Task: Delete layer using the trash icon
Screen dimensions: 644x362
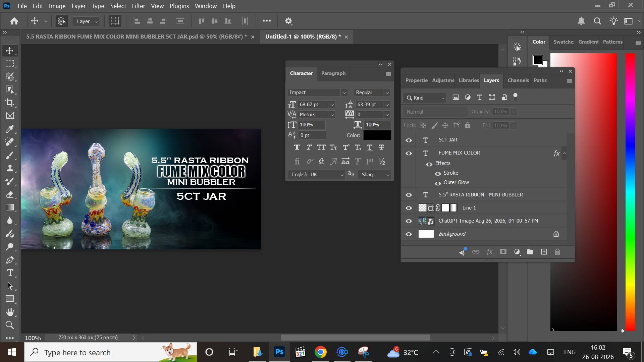Action: point(557,252)
